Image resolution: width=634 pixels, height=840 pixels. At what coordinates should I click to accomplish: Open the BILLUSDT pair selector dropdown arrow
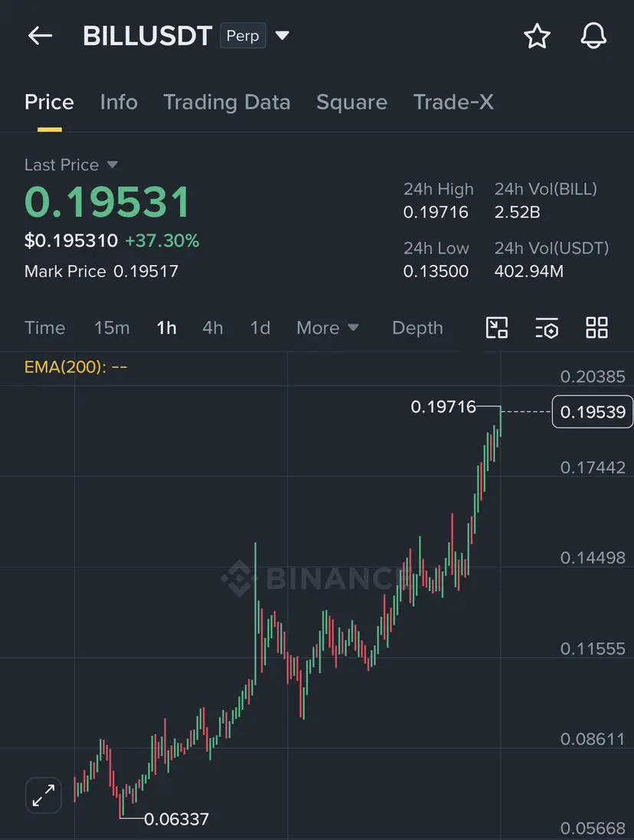click(x=283, y=36)
